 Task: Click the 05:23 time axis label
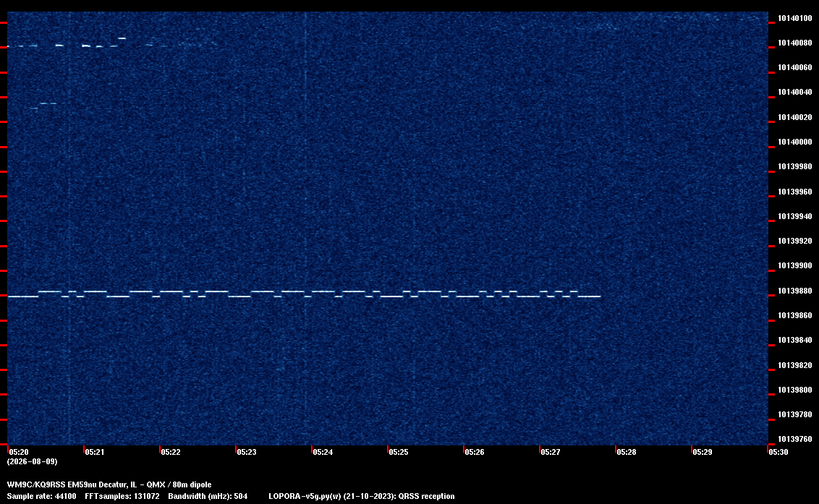247,452
